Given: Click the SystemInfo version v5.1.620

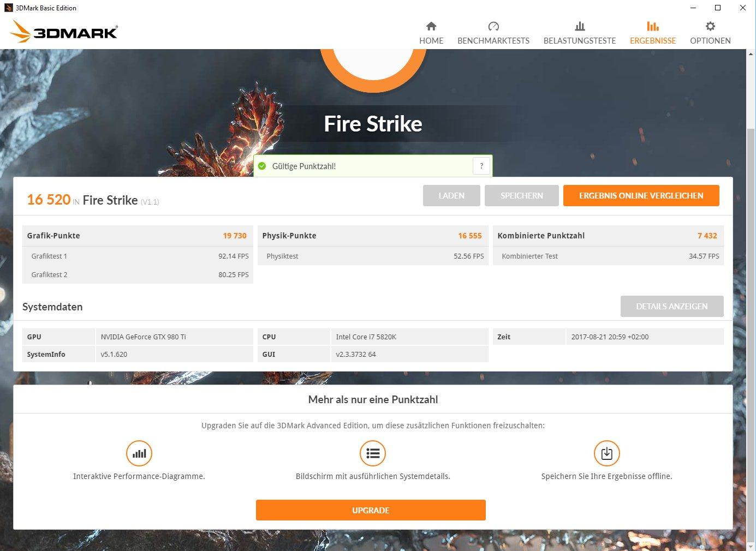Looking at the screenshot, I should [114, 354].
